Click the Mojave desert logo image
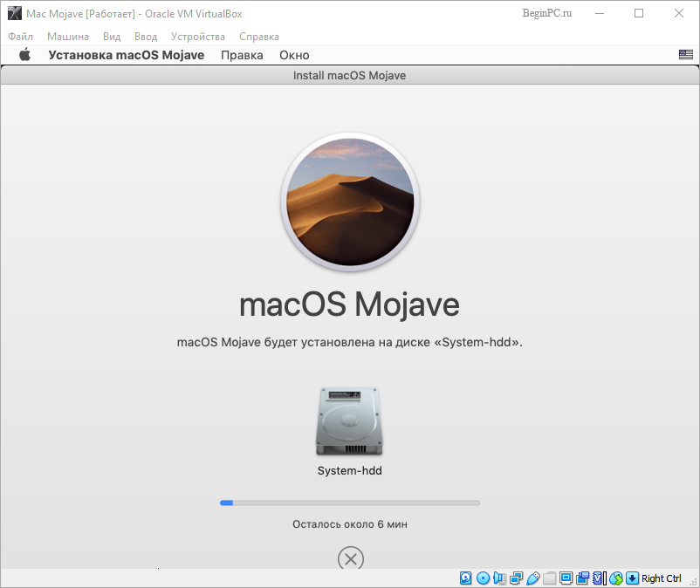Screen dimensions: 700x588 pyautogui.click(x=350, y=202)
